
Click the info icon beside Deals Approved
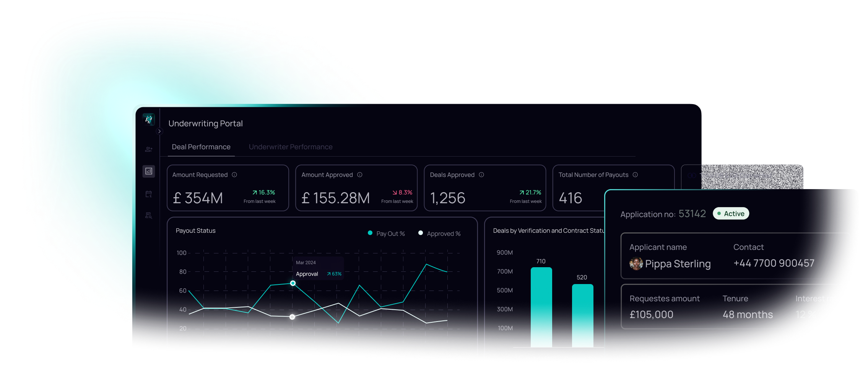point(481,175)
